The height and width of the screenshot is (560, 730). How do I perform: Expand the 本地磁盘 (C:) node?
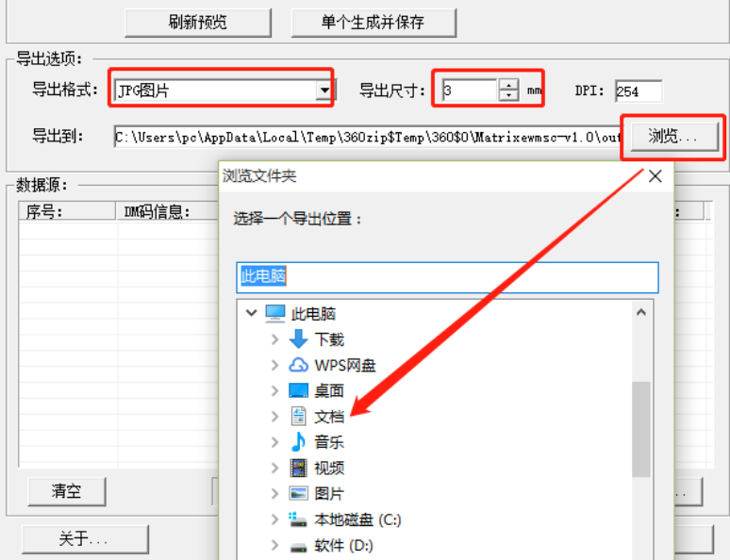click(275, 519)
